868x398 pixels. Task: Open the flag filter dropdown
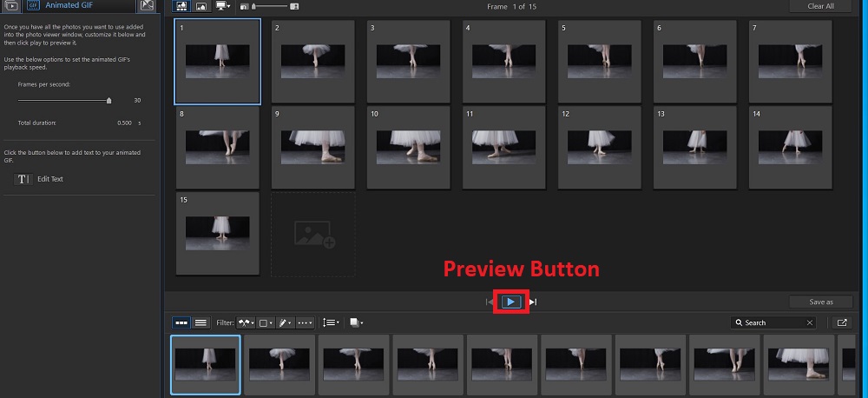[246, 322]
